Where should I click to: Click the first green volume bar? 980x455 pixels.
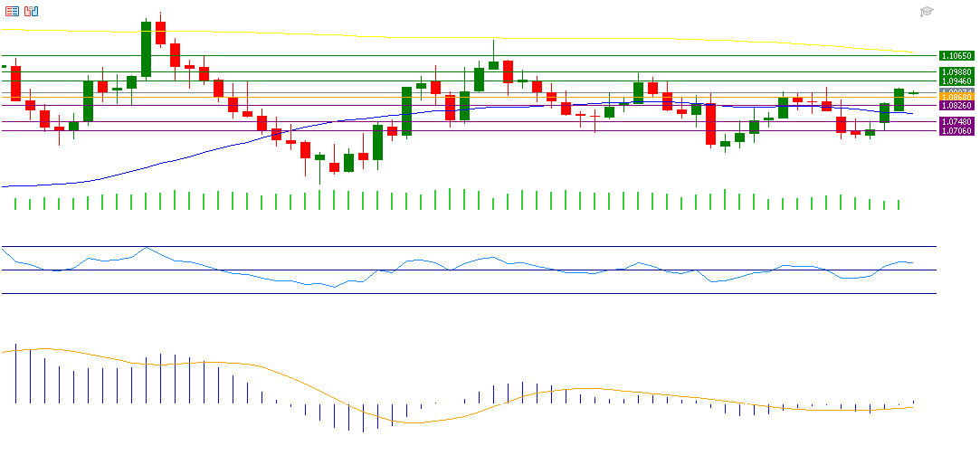[x=15, y=204]
